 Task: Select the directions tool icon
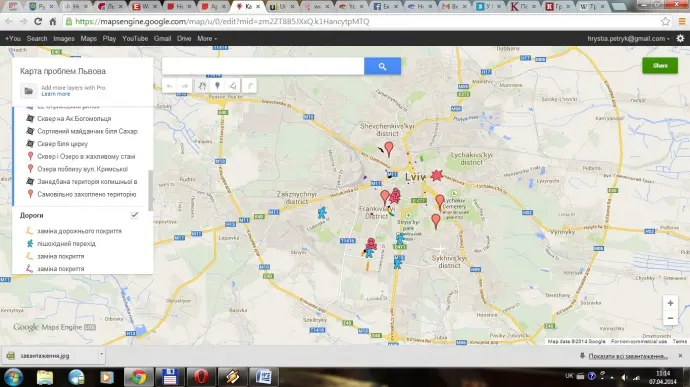pyautogui.click(x=250, y=86)
